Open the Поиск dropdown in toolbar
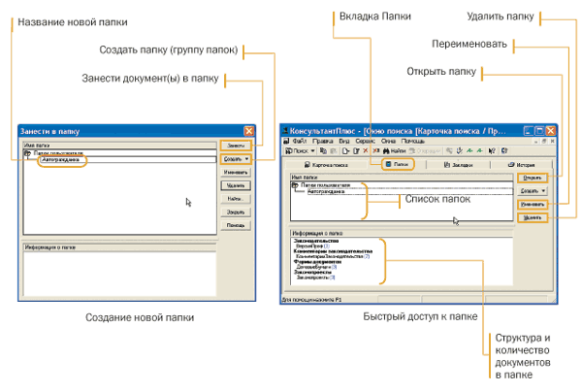 click(x=313, y=150)
